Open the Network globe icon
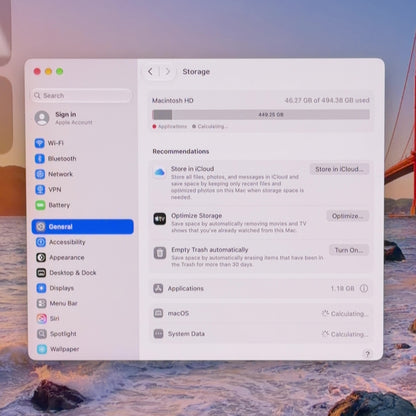The height and width of the screenshot is (416, 416). (x=40, y=174)
